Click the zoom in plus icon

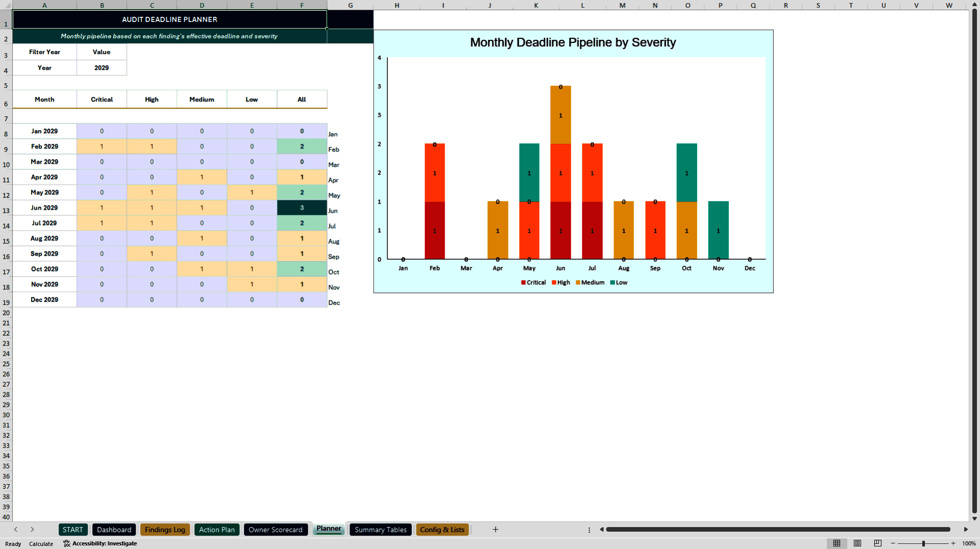pyautogui.click(x=953, y=543)
